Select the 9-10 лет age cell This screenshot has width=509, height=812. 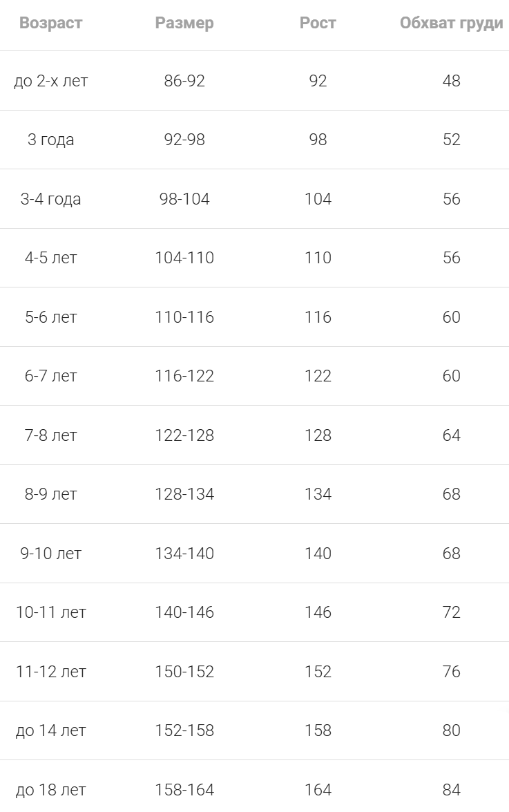coord(50,554)
